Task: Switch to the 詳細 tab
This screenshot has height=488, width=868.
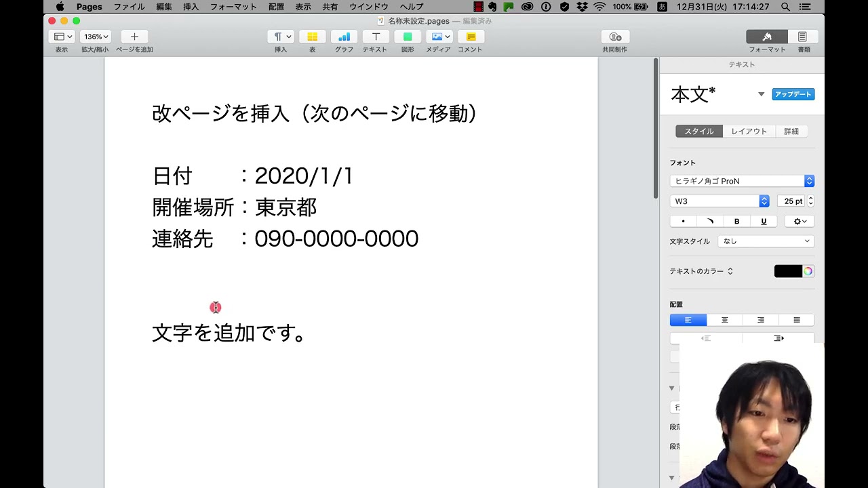Action: (x=791, y=131)
